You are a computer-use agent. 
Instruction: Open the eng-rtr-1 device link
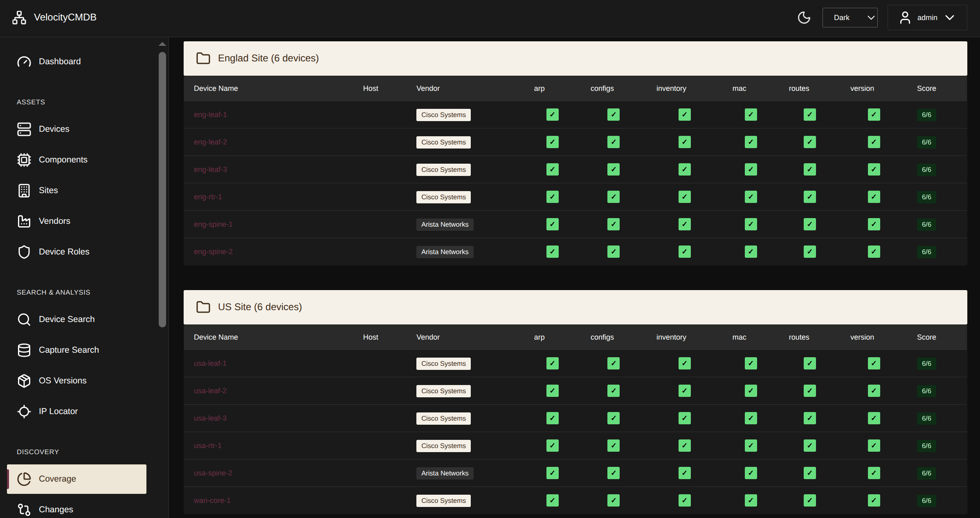(208, 197)
